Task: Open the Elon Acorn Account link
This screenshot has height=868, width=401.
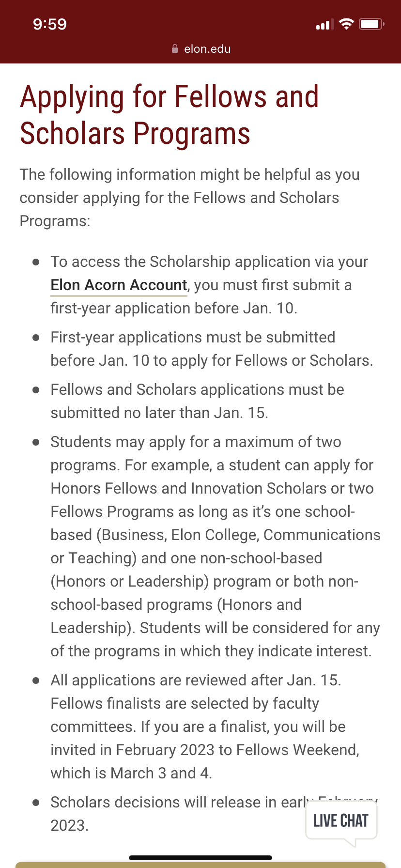Action: [119, 285]
